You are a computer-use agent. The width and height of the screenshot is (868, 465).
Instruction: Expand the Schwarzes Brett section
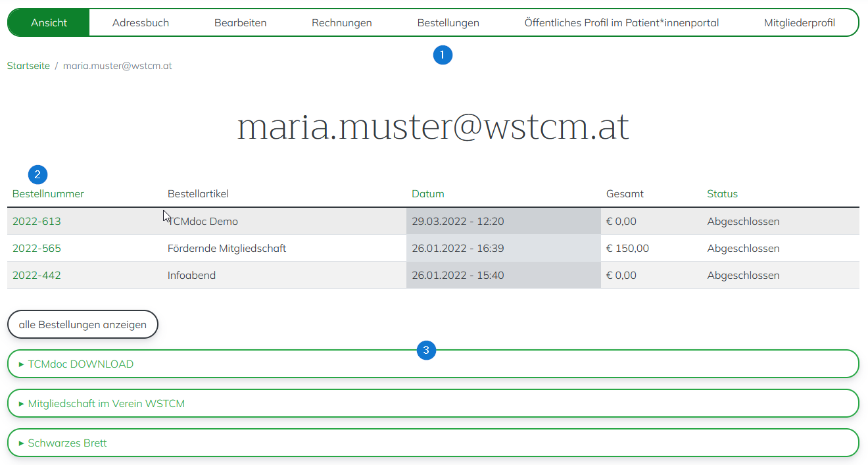[66, 443]
